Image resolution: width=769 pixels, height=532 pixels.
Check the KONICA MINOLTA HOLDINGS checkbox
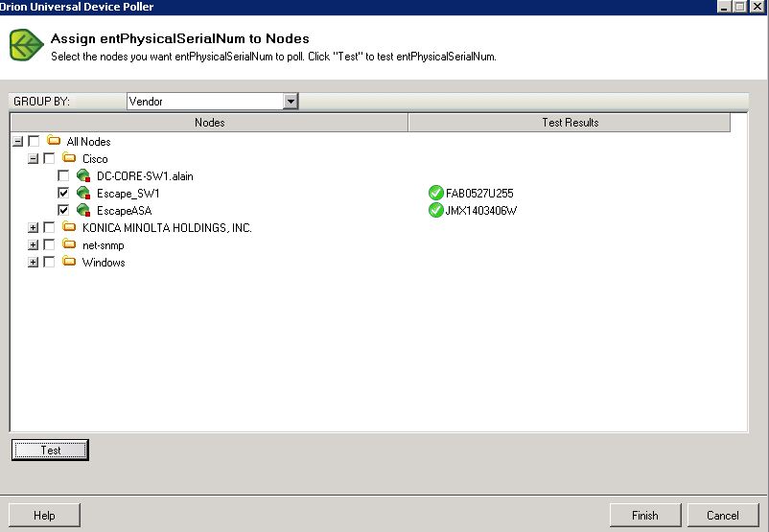pyautogui.click(x=49, y=227)
